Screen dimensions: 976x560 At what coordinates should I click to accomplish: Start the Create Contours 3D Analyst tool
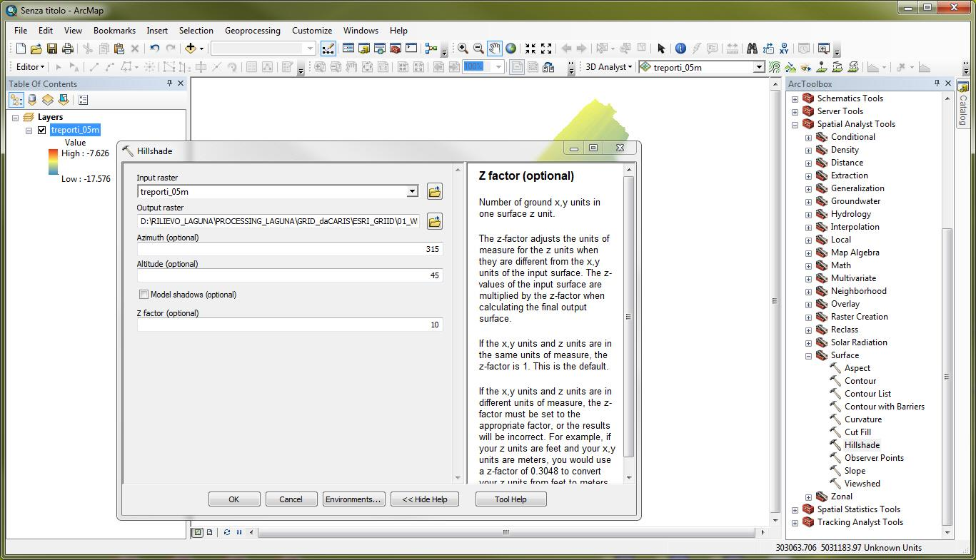coord(775,67)
